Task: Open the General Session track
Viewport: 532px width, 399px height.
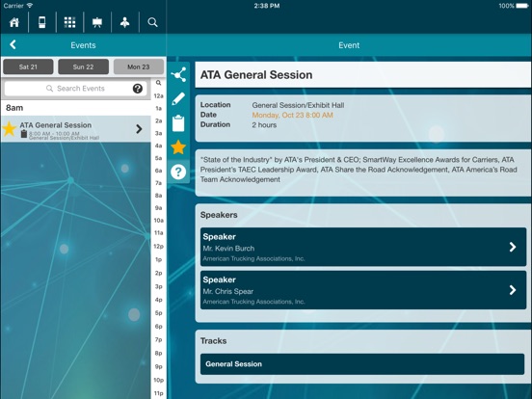Action: (362, 364)
